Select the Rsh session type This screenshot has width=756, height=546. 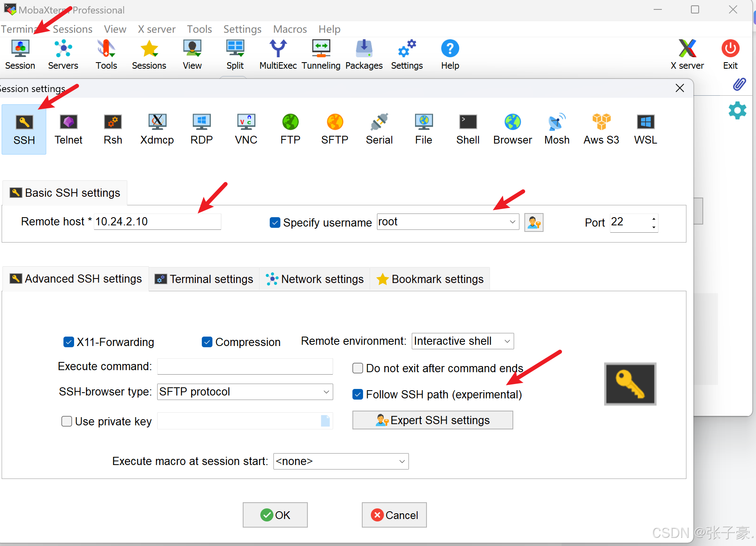click(113, 129)
